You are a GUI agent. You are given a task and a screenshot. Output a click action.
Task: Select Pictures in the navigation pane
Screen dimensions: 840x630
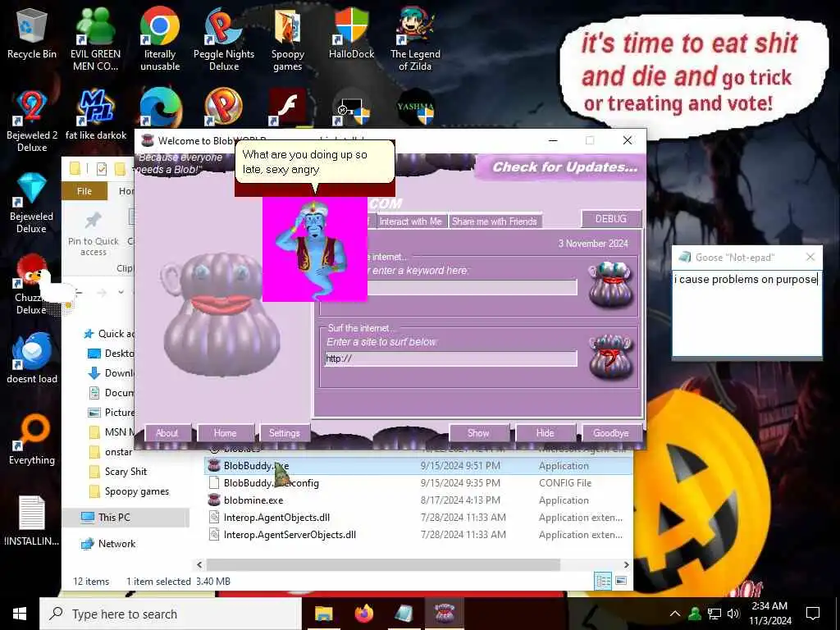click(x=111, y=413)
